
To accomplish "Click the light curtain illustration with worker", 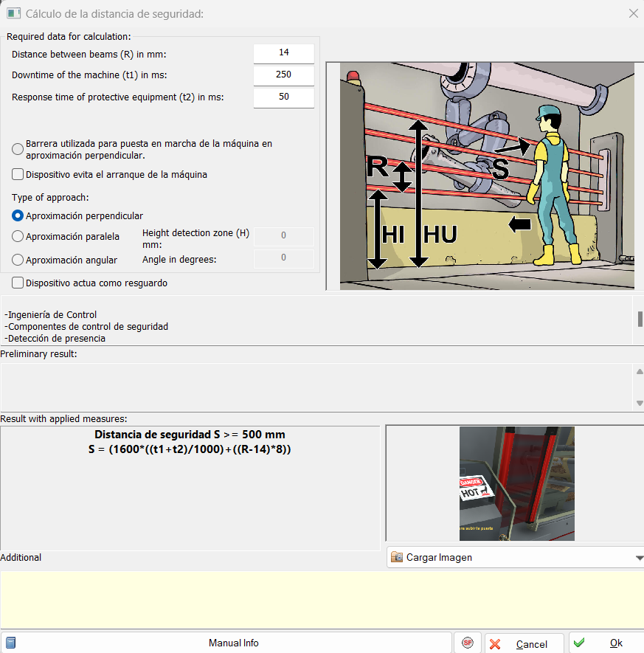I will tap(487, 176).
